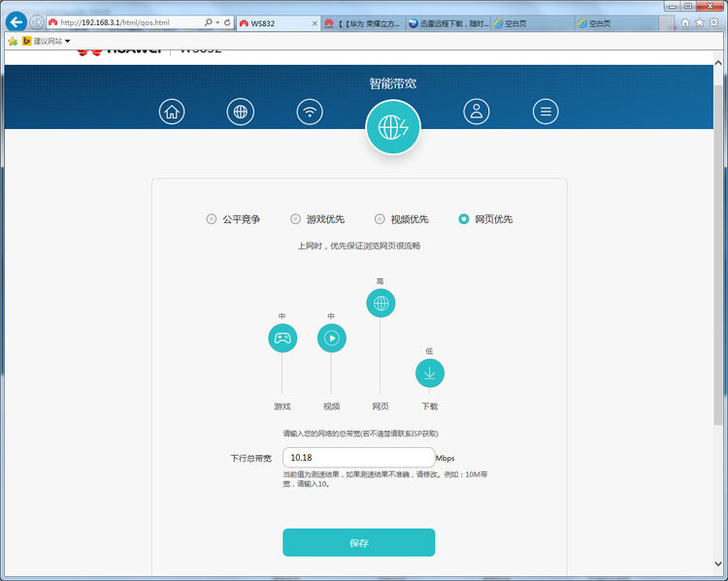Open the user account icon

click(476, 112)
